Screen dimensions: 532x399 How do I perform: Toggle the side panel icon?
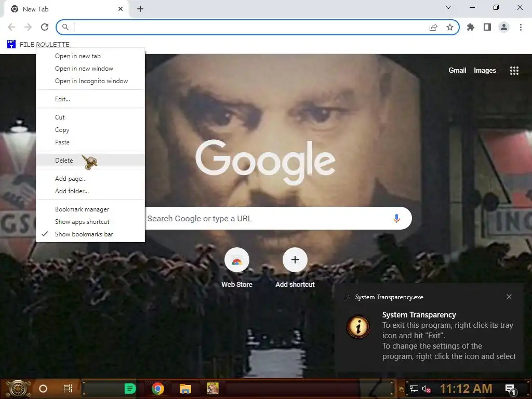click(x=487, y=27)
